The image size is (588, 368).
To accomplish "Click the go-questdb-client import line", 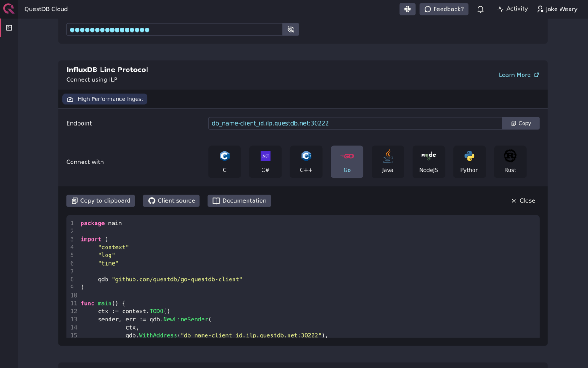I will 170,279.
